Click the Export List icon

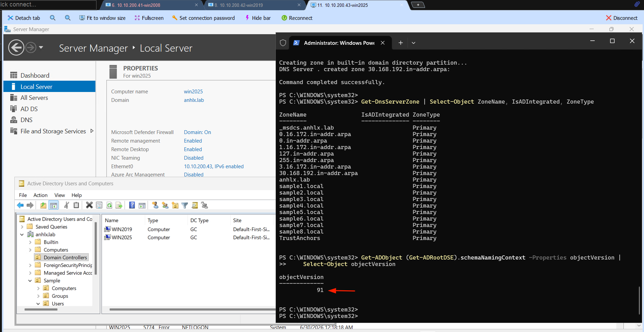(119, 205)
